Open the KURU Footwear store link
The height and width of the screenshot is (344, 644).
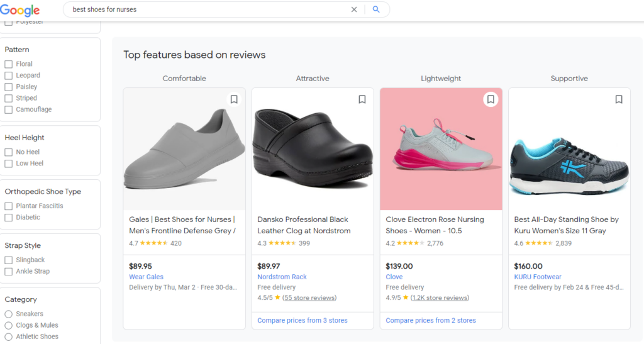coord(538,277)
